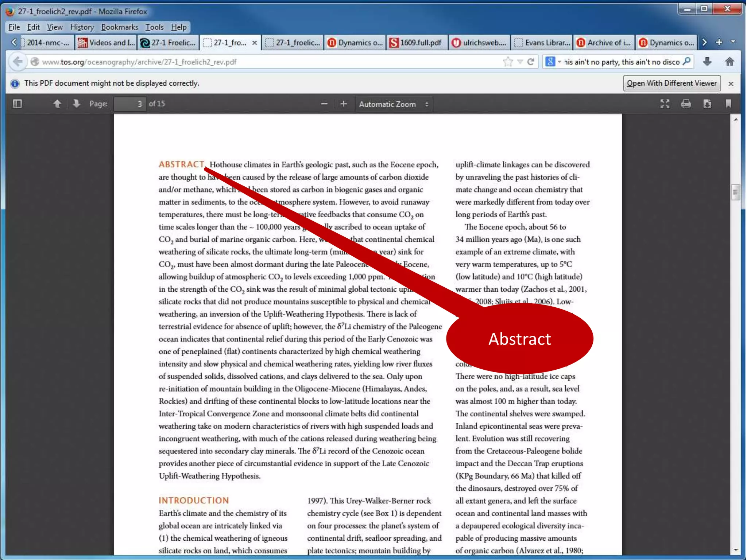Click the vertical scrollbar thumb
This screenshot has height=560, width=747.
pyautogui.click(x=735, y=192)
